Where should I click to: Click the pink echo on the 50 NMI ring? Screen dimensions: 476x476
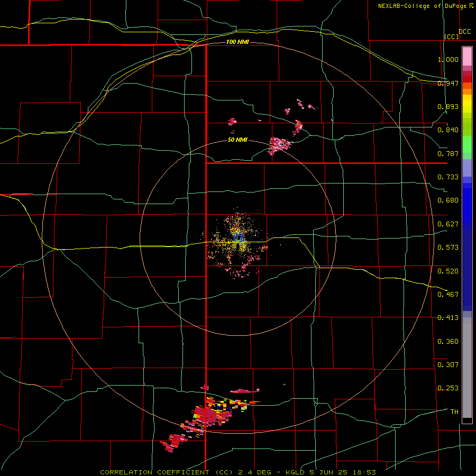(279, 145)
